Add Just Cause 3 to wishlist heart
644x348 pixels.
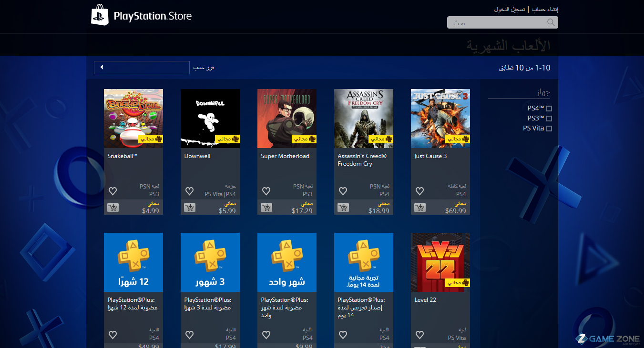coord(419,191)
